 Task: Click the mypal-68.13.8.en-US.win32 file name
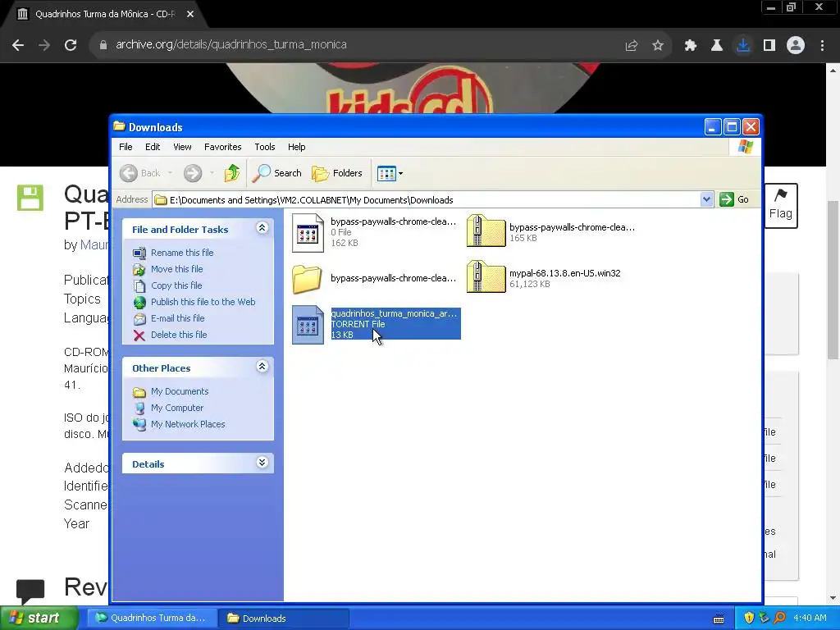point(564,272)
